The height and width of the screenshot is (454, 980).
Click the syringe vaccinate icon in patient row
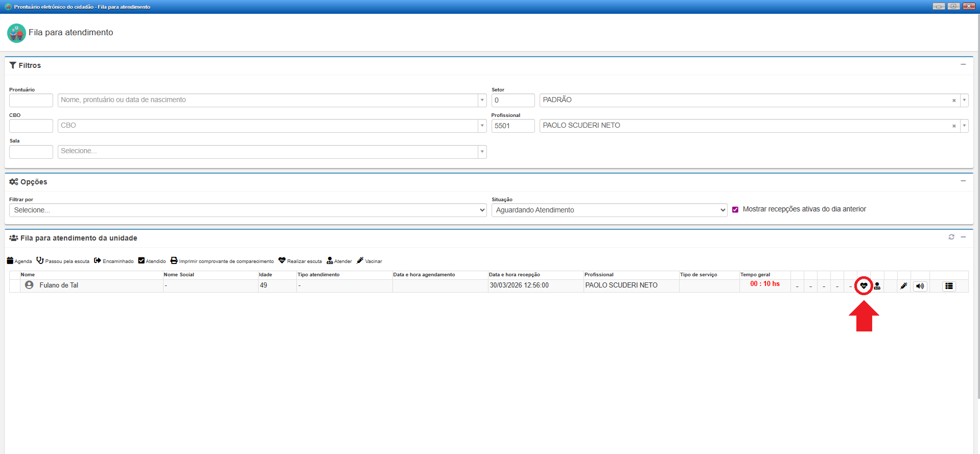click(903, 286)
